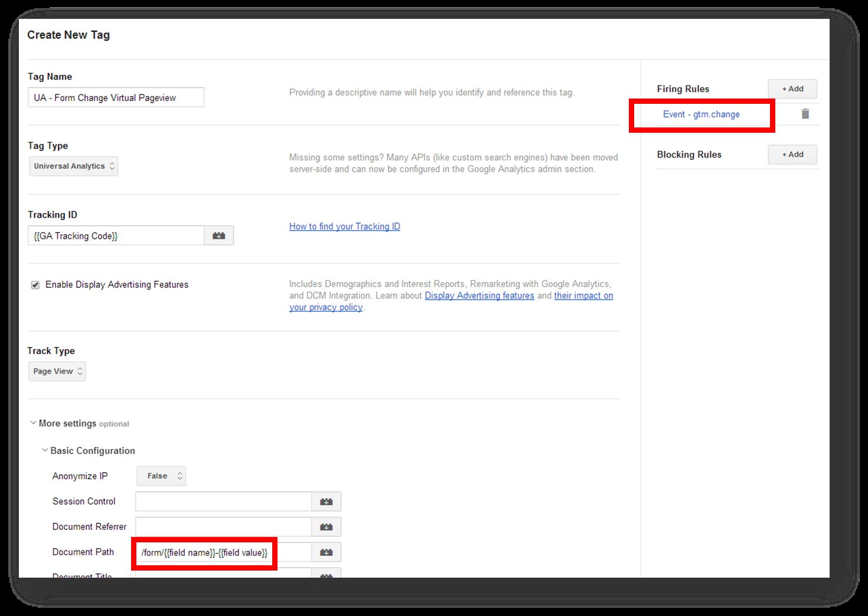The width and height of the screenshot is (868, 616).
Task: Open How to find your Tracking ID link
Action: (345, 227)
